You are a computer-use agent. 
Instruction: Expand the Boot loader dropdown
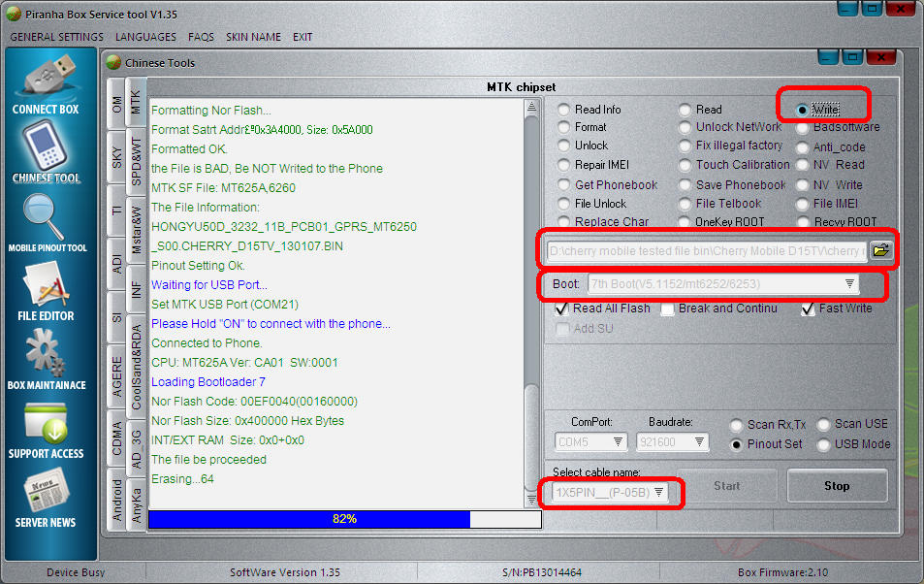tap(849, 284)
